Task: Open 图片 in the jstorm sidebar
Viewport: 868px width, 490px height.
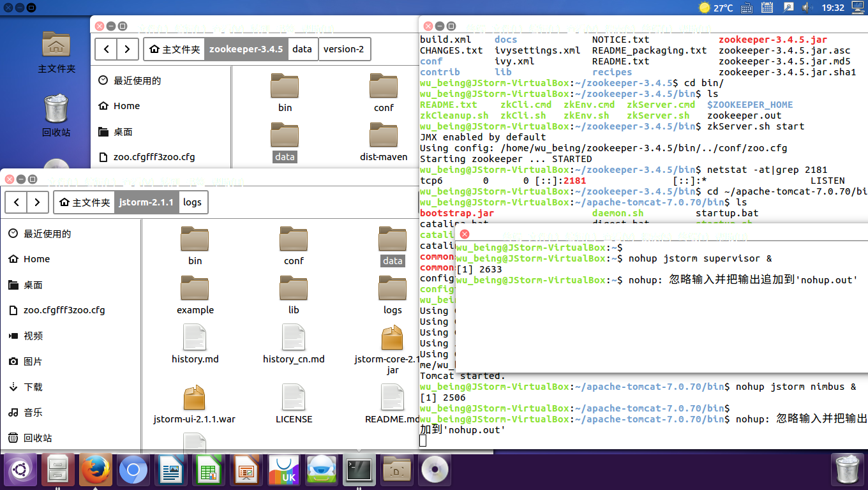Action: (70, 361)
